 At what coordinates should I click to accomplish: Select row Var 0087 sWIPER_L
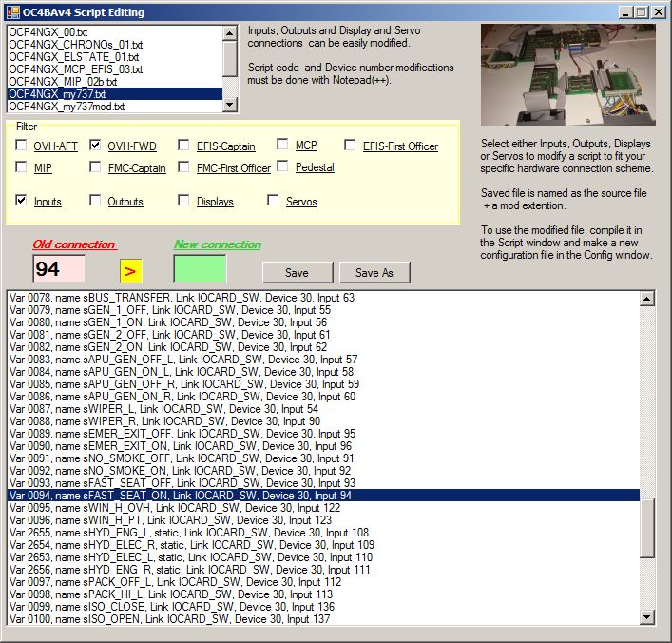coord(323,409)
